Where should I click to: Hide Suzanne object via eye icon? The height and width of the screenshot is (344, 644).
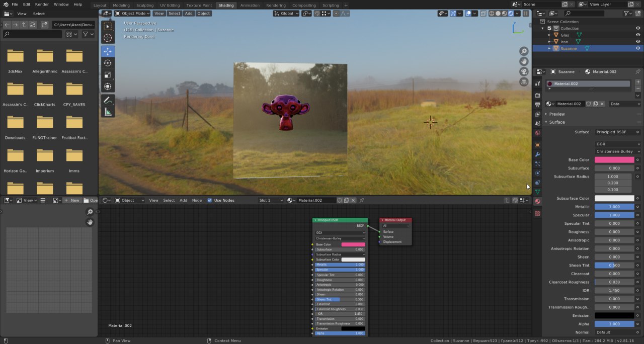pyautogui.click(x=638, y=48)
